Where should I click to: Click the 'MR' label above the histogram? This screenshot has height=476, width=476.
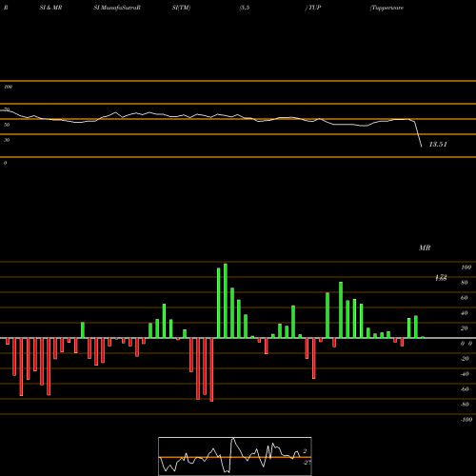(x=425, y=248)
